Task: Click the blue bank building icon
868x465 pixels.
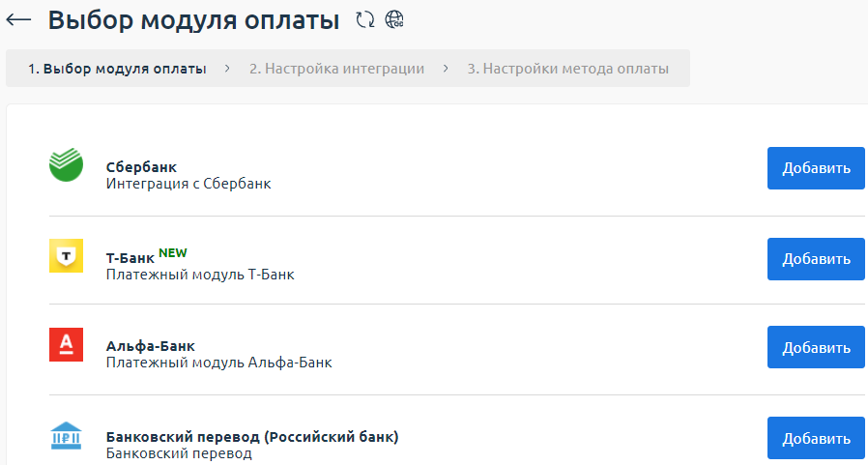Action: pyautogui.click(x=67, y=435)
